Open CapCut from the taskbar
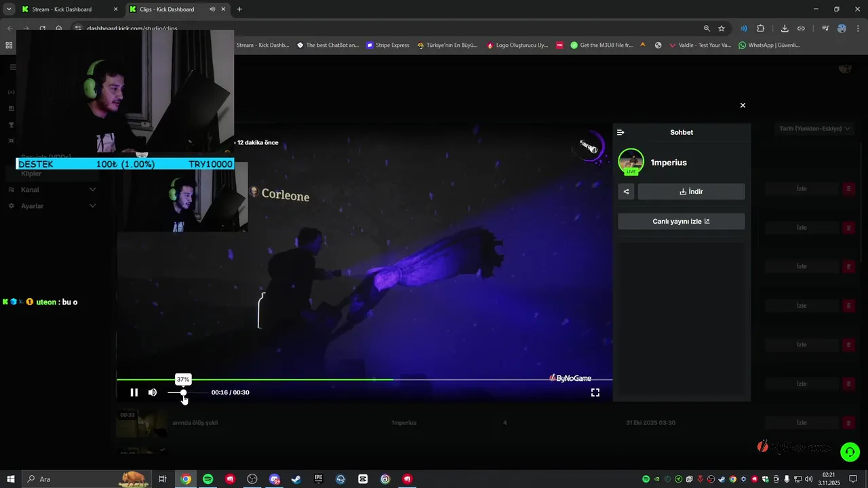868x488 pixels. click(x=363, y=479)
